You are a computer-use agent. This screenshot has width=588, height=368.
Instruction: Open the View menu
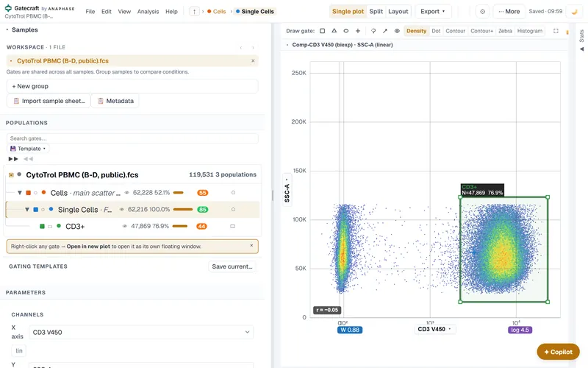point(124,12)
